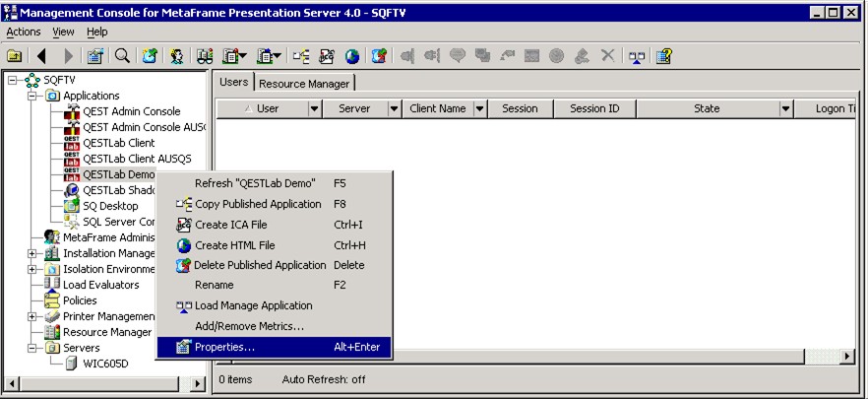The height and width of the screenshot is (399, 868).
Task: Click the Help icon at toolbar end
Action: 663,56
